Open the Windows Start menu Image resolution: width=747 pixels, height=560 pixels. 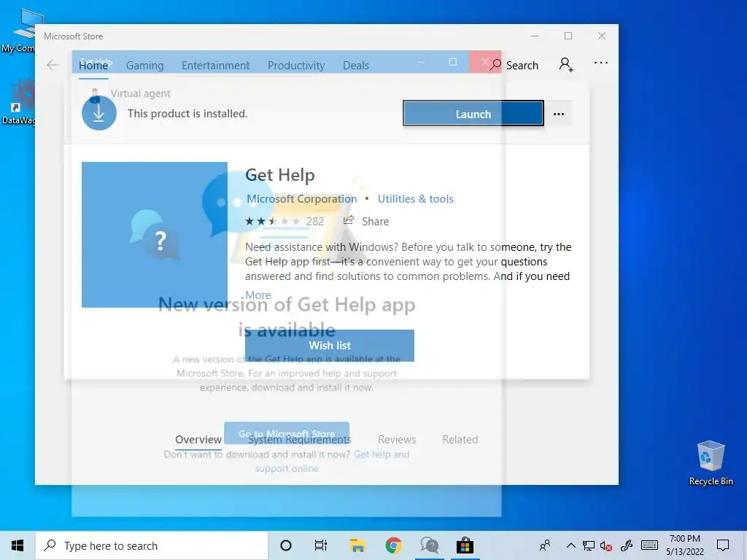pyautogui.click(x=18, y=545)
